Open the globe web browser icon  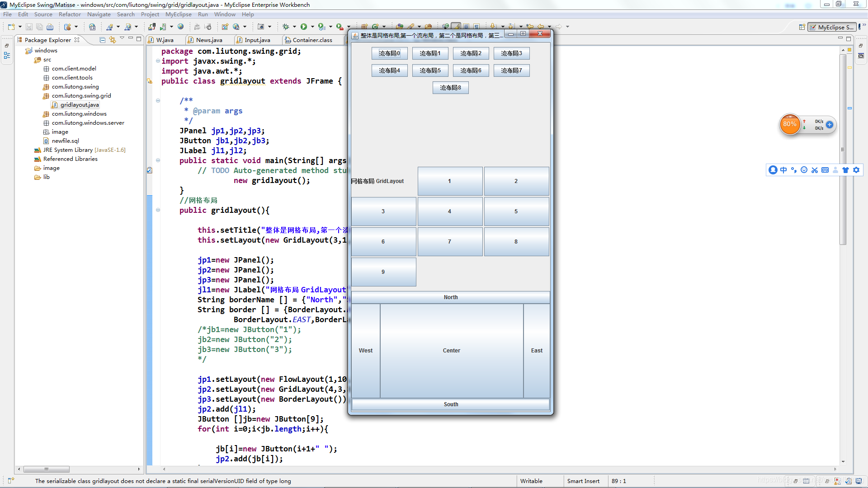pyautogui.click(x=181, y=27)
